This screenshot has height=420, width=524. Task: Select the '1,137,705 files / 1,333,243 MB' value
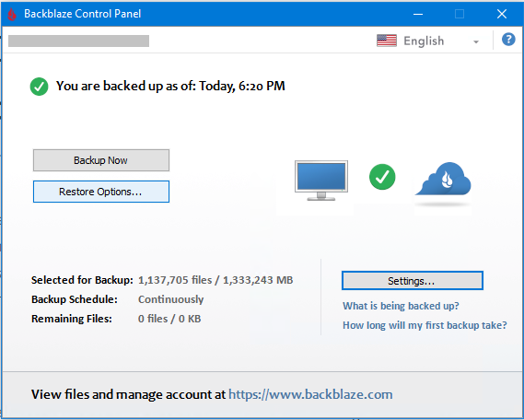pyautogui.click(x=215, y=280)
